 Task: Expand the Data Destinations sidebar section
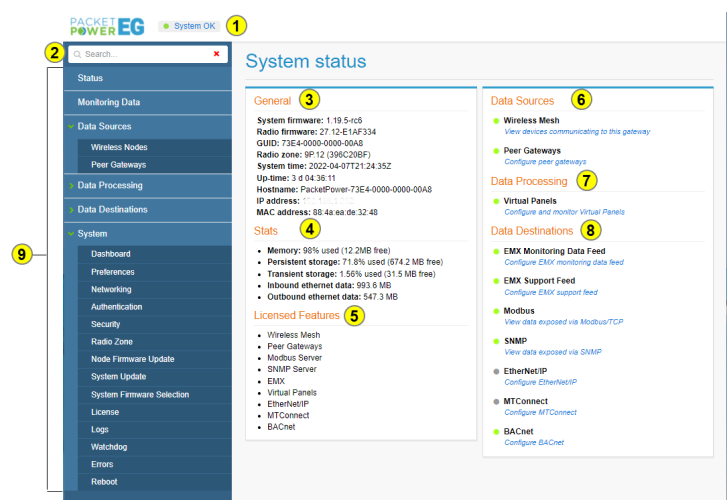[71, 210]
